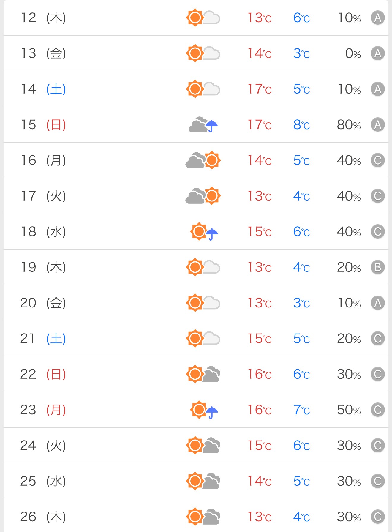Click the sun with gray cloud icon for the 22nd
The height and width of the screenshot is (532, 392).
(x=203, y=374)
